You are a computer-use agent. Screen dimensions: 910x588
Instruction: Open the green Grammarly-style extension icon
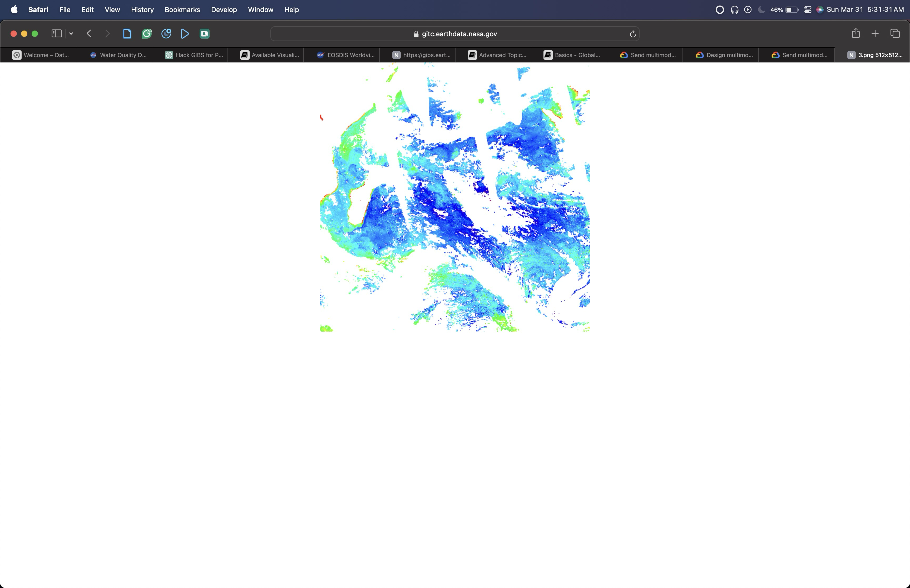coord(147,34)
